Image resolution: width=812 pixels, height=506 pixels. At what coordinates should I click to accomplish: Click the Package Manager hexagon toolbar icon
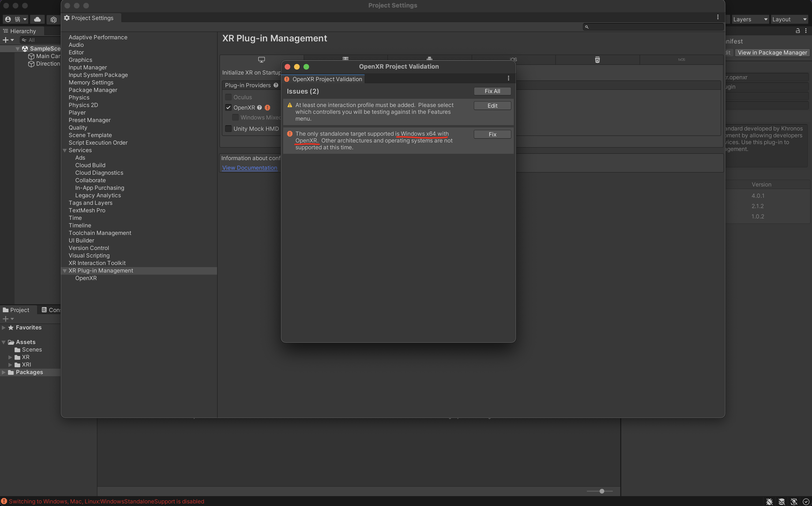tap(54, 20)
